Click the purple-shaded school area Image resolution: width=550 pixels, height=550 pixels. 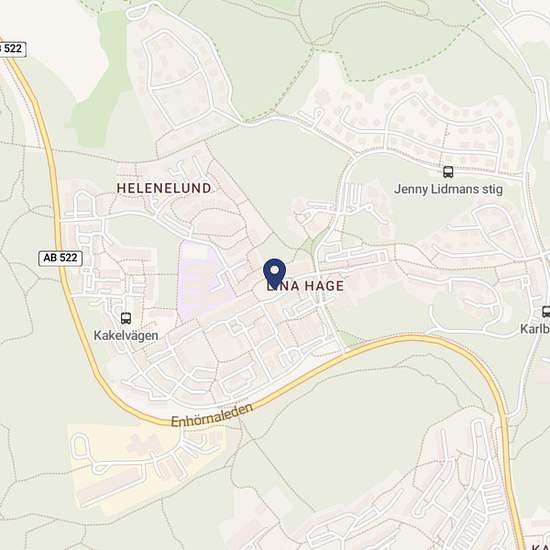(x=200, y=281)
